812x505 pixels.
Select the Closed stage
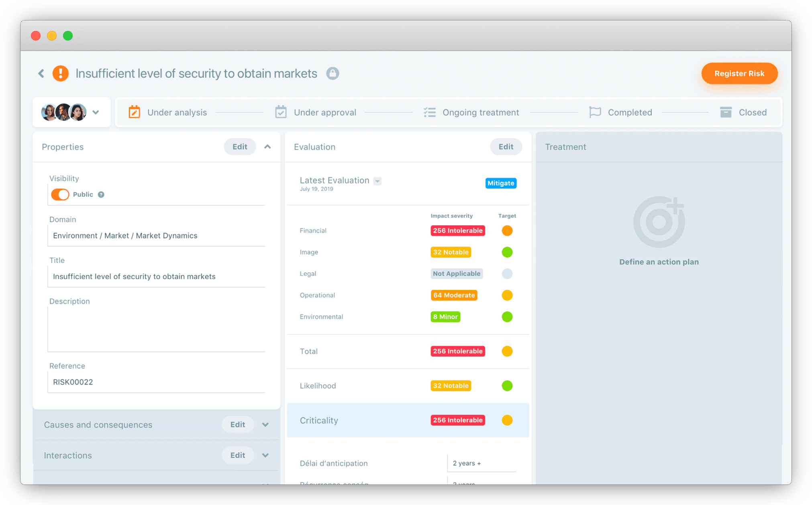(x=743, y=112)
